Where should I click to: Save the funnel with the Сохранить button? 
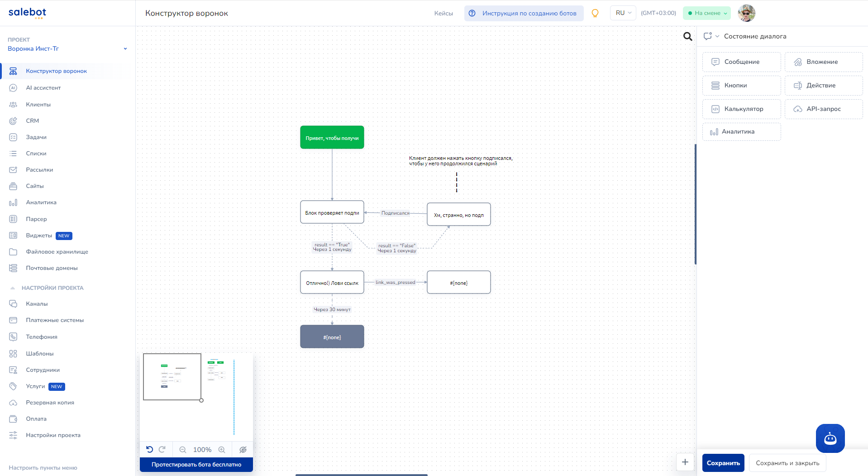coord(723,462)
